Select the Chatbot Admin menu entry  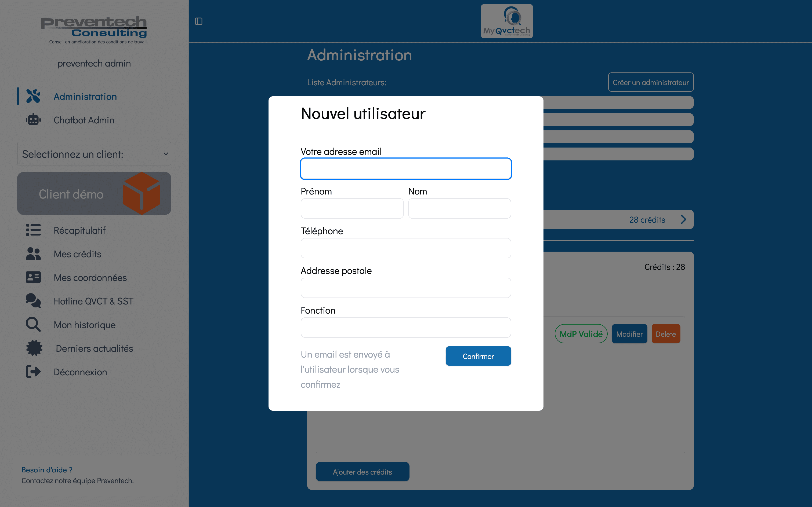click(x=84, y=120)
